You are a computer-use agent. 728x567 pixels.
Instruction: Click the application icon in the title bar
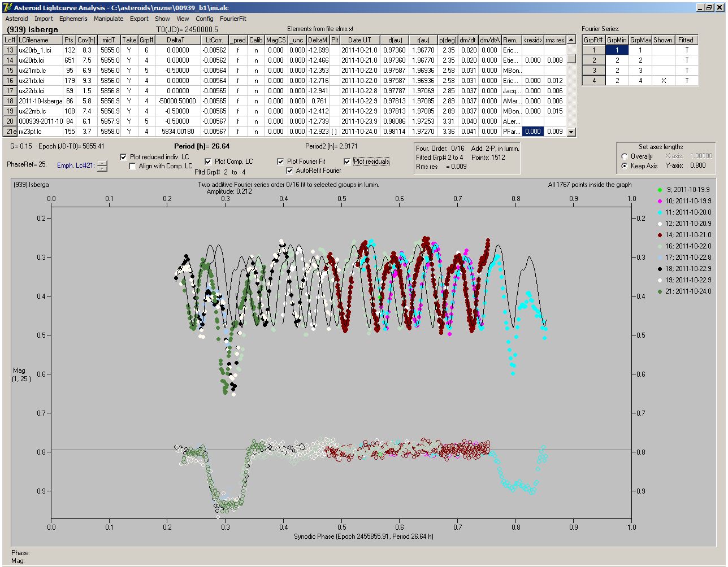[7, 8]
